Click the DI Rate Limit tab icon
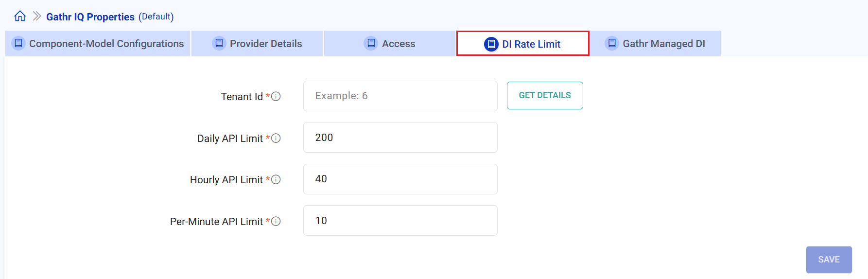The width and height of the screenshot is (868, 279). [x=491, y=44]
